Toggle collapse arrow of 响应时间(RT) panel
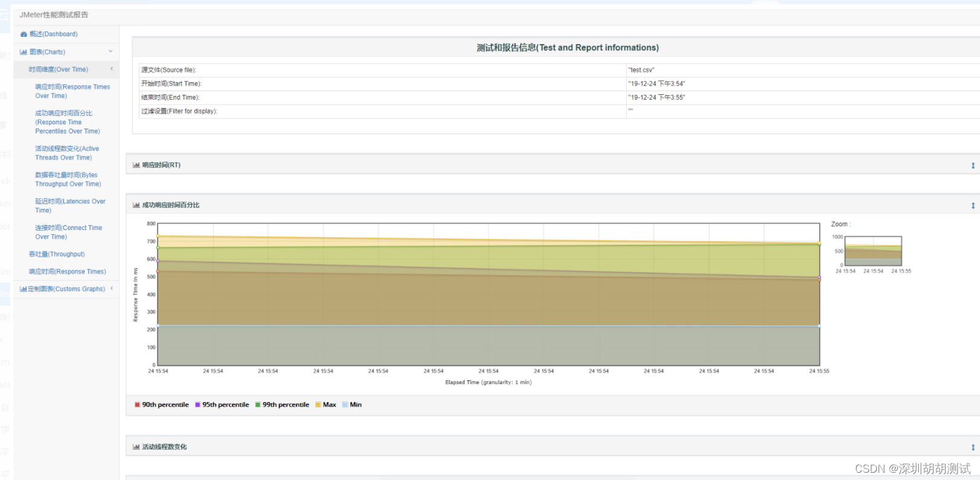Image resolution: width=980 pixels, height=480 pixels. (x=973, y=165)
